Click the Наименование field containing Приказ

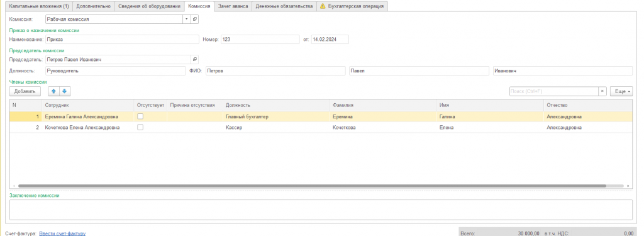coord(122,40)
